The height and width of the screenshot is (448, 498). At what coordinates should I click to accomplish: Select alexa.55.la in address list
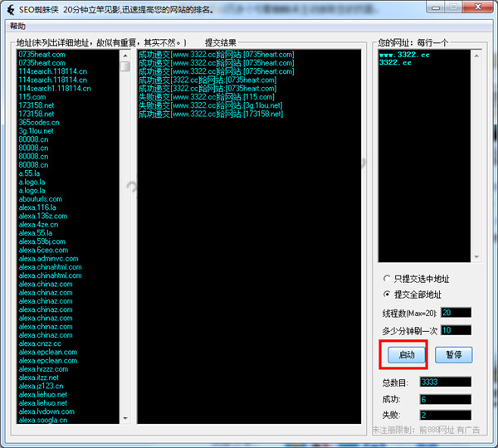point(35,233)
